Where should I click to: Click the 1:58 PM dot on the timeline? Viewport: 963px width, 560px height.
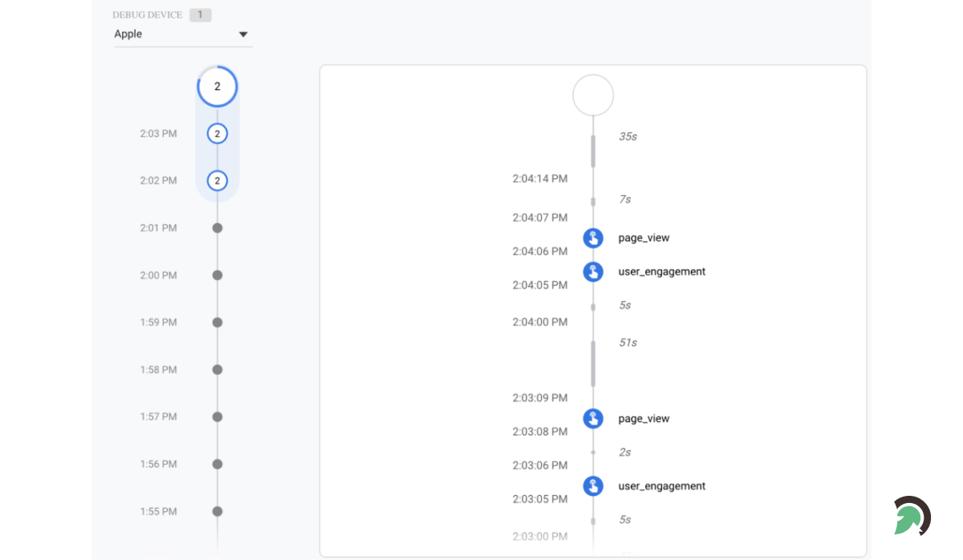click(x=217, y=369)
